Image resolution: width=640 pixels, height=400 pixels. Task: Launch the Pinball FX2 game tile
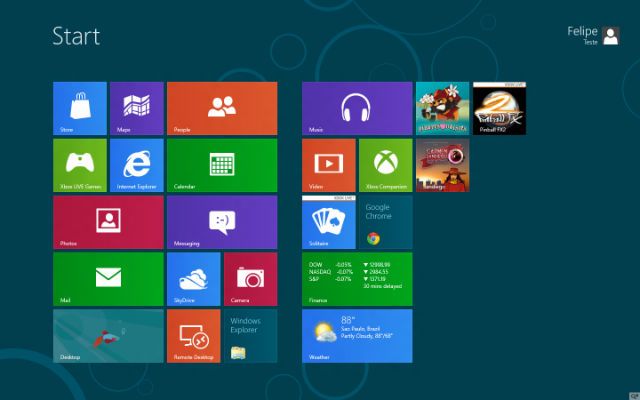point(500,108)
